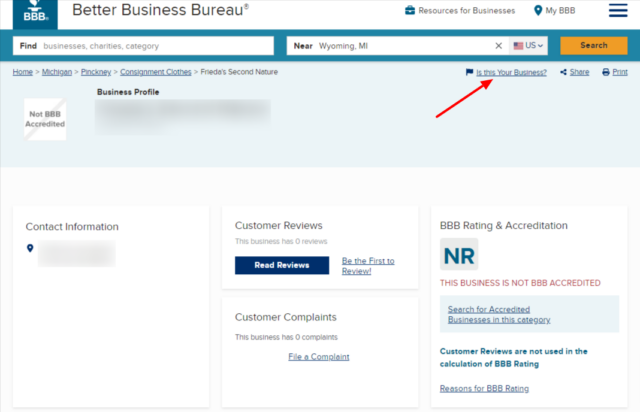The width and height of the screenshot is (640, 412).
Task: Open Resources for Businesses
Action: coord(460,11)
